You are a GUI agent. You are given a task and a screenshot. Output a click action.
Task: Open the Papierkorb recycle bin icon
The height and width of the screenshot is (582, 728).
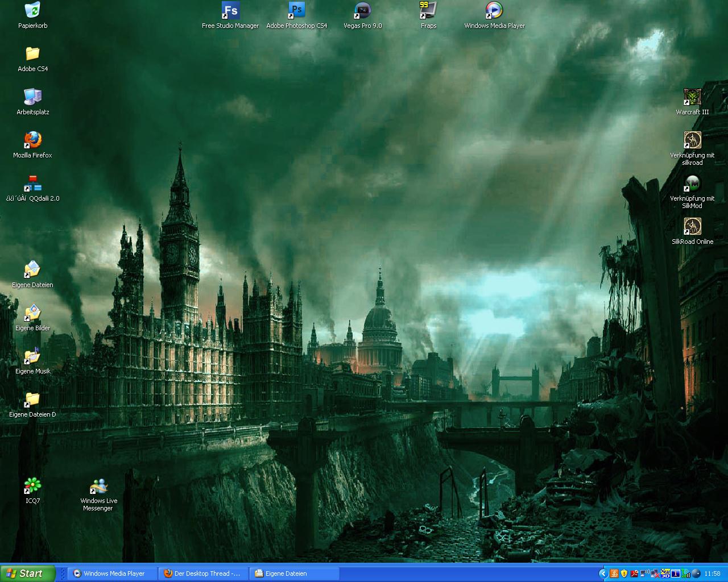(x=32, y=10)
